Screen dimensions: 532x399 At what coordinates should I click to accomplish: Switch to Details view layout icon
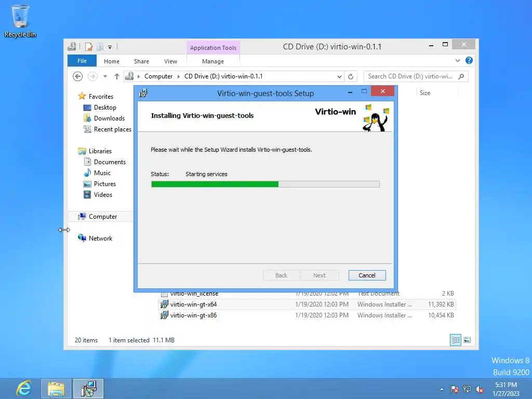pyautogui.click(x=456, y=340)
